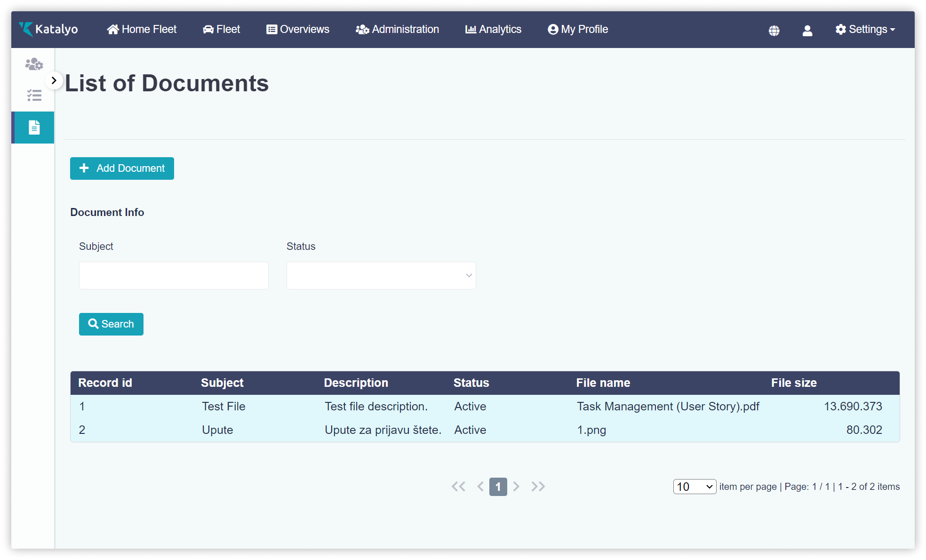The height and width of the screenshot is (560, 926).
Task: Open the Settings dropdown menu
Action: 865,29
